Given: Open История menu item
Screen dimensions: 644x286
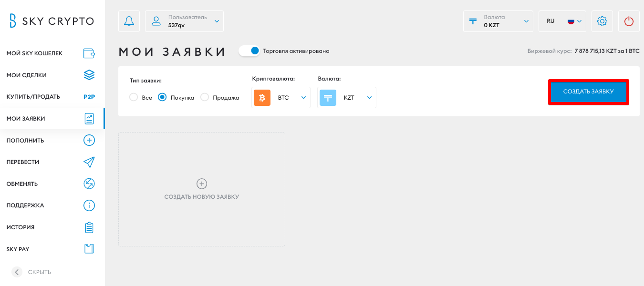Looking at the screenshot, I should click(52, 227).
